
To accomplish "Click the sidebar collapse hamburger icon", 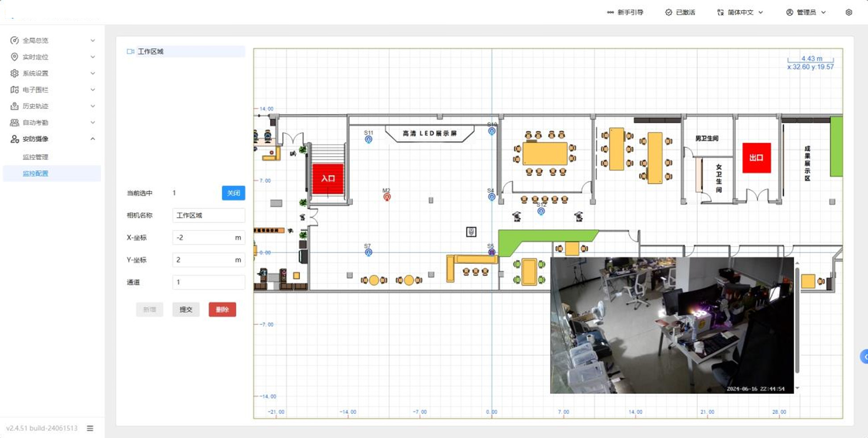I will (x=90, y=428).
